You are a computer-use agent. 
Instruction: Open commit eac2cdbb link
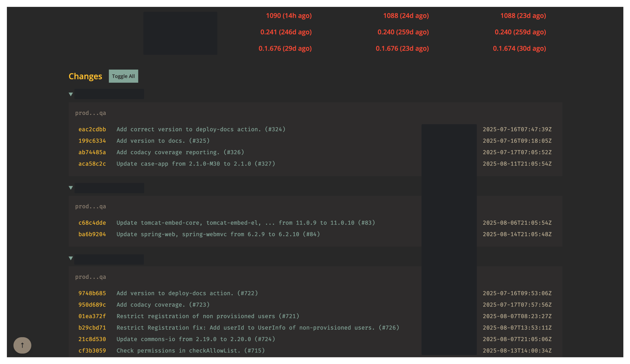point(92,129)
